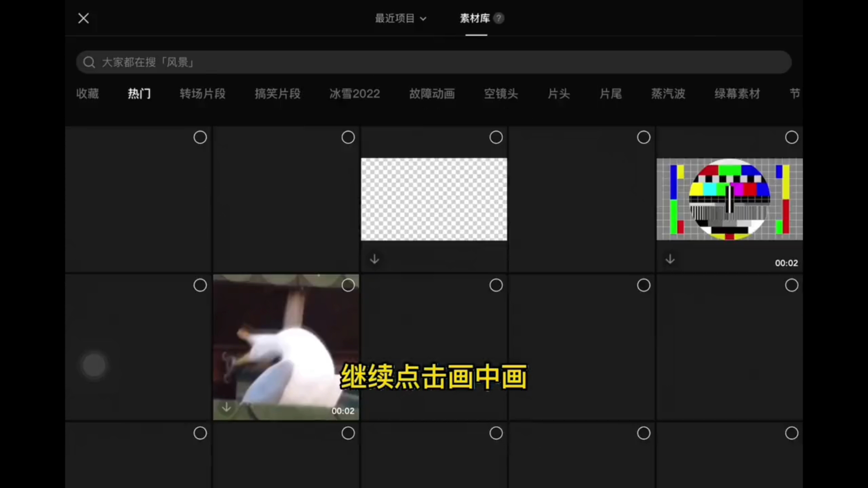Open the 蒸汽波 category

(668, 94)
